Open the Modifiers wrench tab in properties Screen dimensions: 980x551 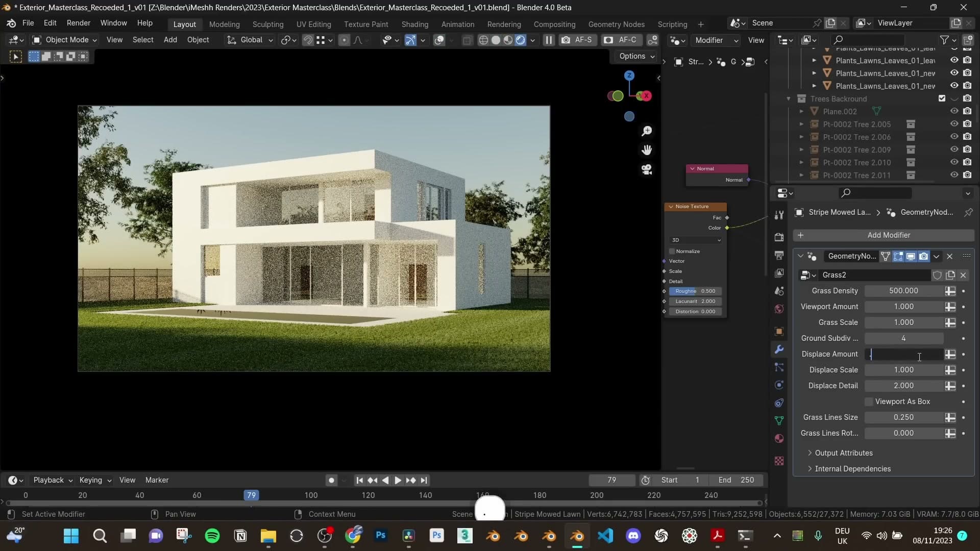pos(779,349)
